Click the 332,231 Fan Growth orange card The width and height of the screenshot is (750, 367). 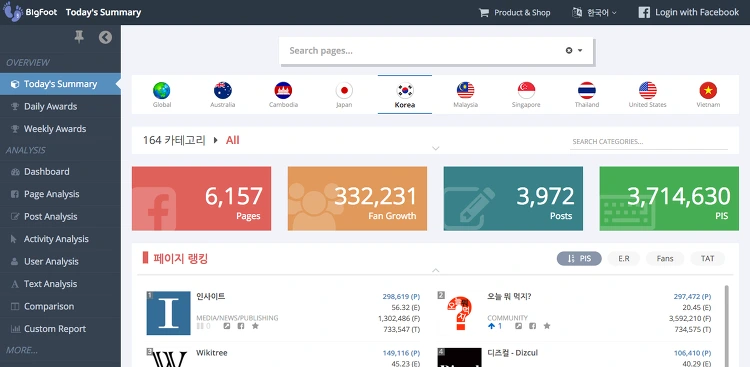pos(357,199)
